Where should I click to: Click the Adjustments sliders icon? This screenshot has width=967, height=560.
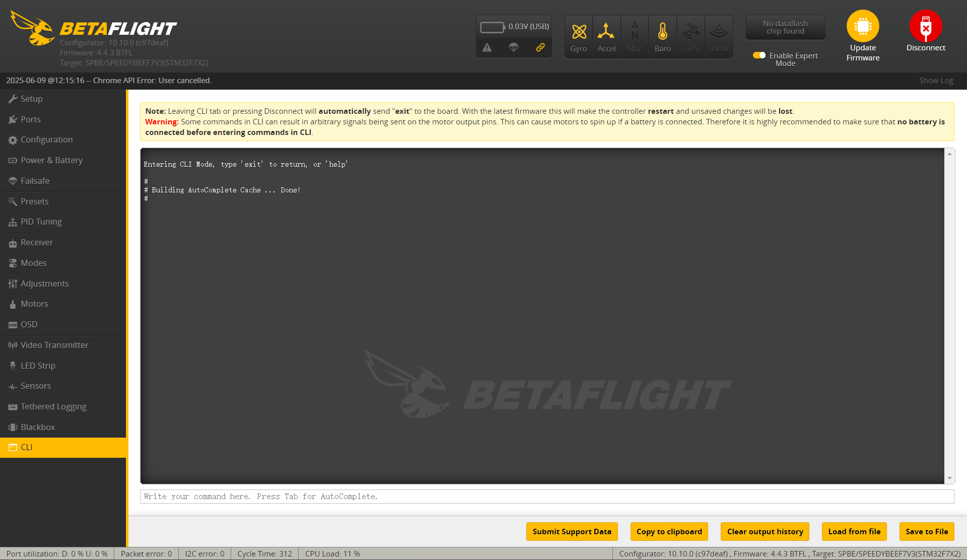coord(13,284)
